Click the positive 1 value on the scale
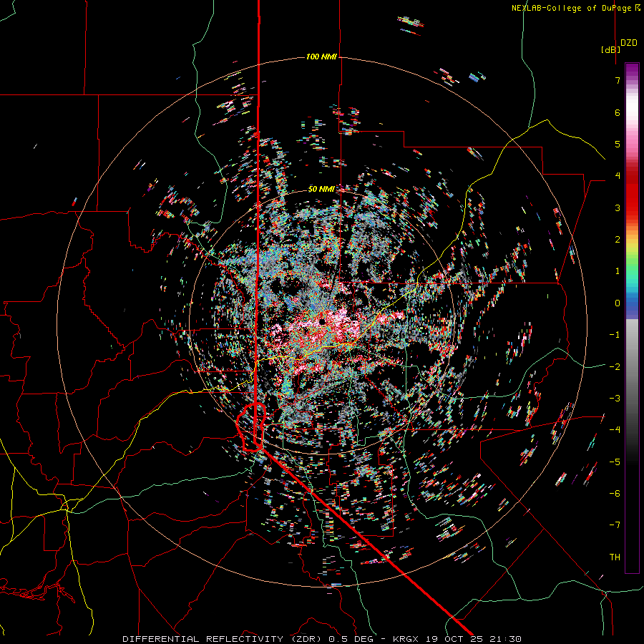This screenshot has width=644, height=644. tap(618, 271)
